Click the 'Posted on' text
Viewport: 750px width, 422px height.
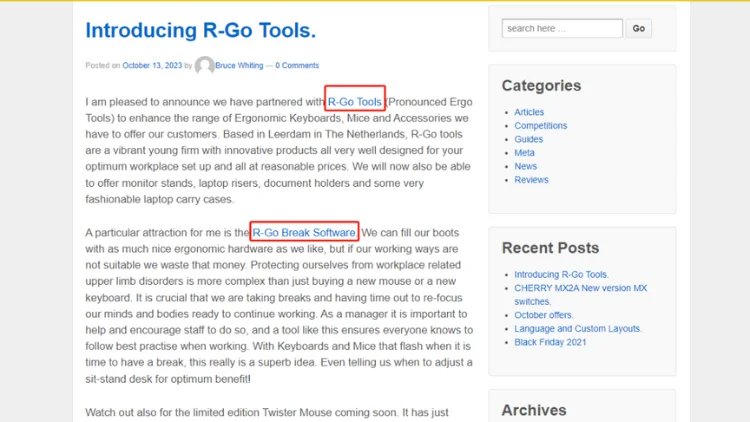[x=103, y=66]
